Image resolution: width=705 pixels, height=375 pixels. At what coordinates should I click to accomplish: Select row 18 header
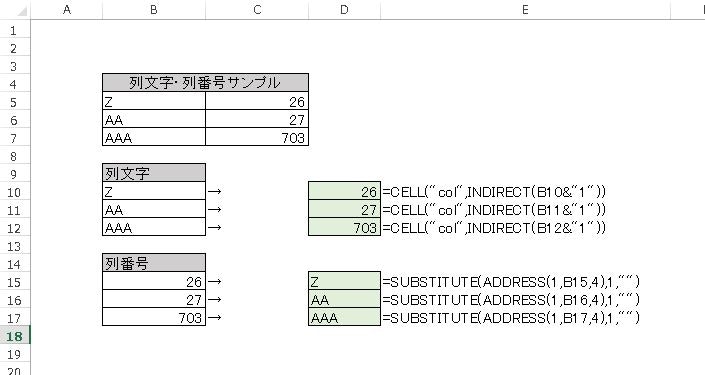pos(15,335)
